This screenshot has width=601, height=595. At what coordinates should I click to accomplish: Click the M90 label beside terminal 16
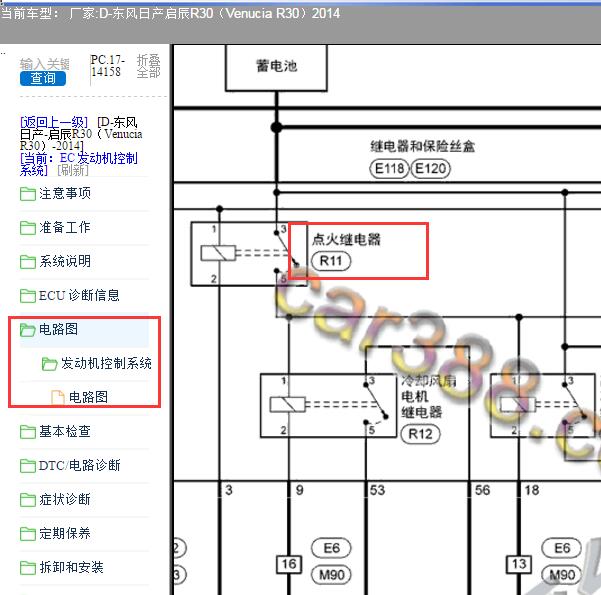tap(332, 575)
